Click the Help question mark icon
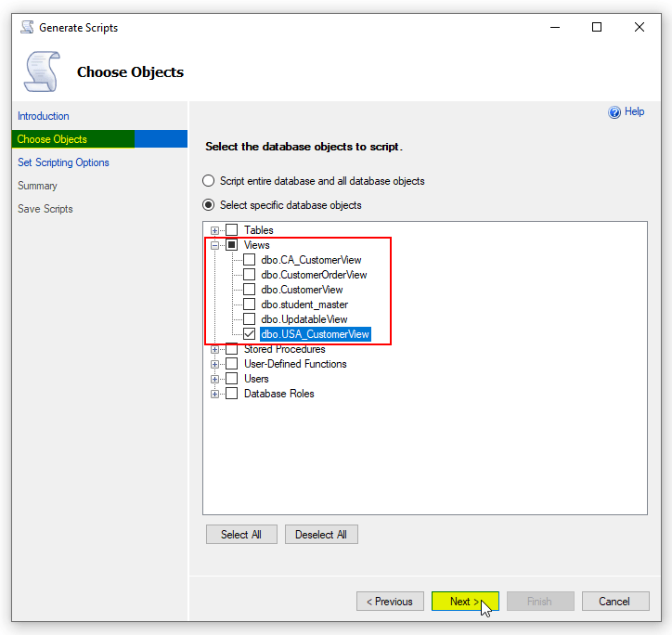Viewport: 672px width, 635px height. pyautogui.click(x=614, y=112)
